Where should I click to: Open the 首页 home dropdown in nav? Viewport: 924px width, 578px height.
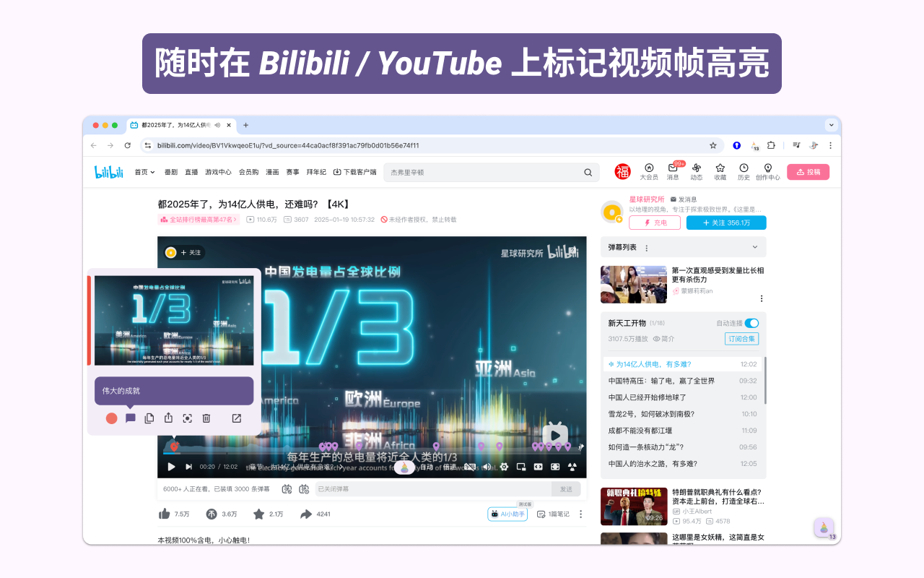144,172
